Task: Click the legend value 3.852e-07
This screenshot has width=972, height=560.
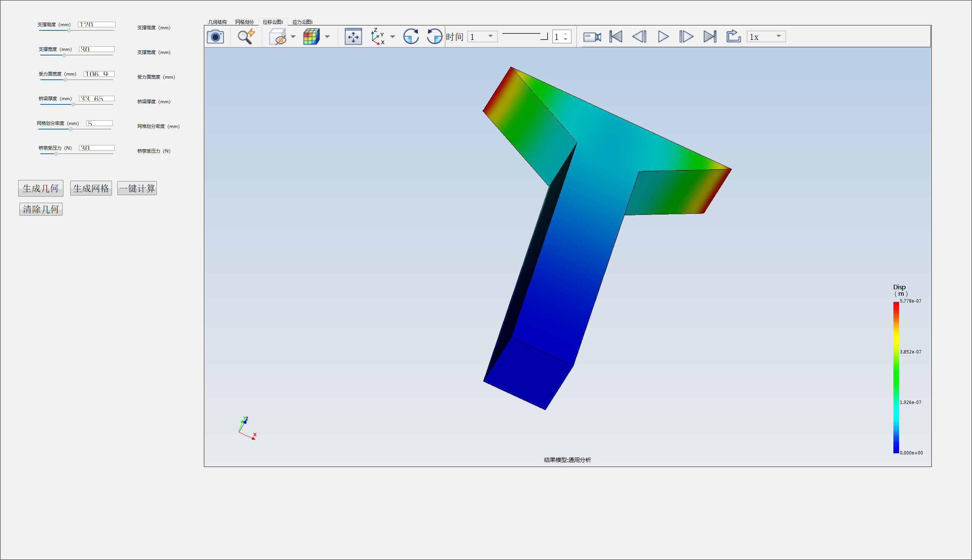Action: pos(910,352)
